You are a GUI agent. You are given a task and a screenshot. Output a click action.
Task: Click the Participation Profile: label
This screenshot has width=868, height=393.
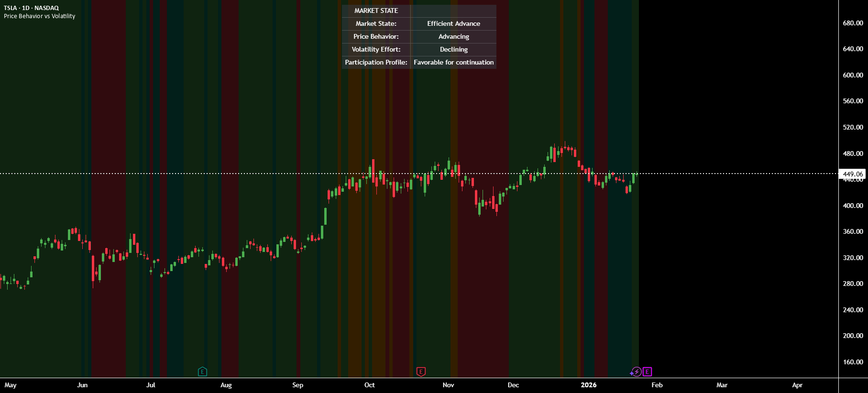[x=376, y=62]
